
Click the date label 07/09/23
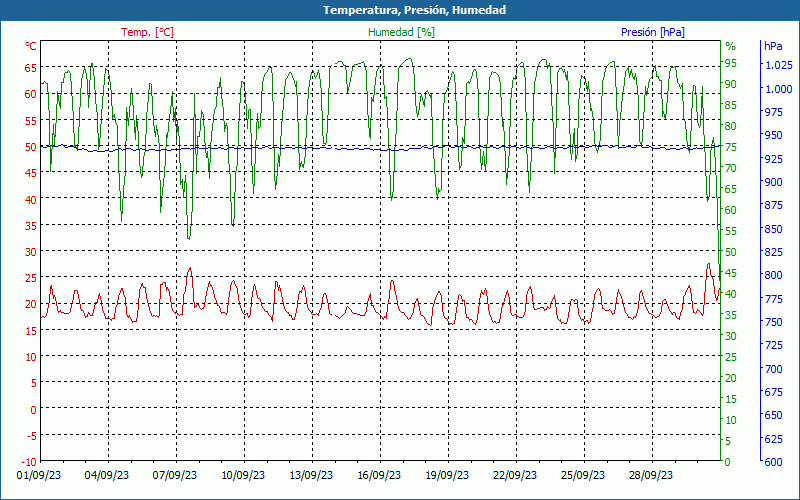click(175, 476)
